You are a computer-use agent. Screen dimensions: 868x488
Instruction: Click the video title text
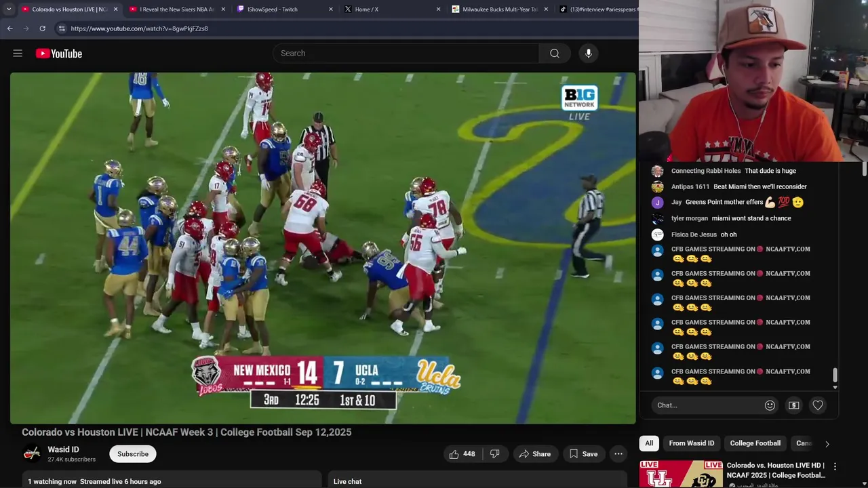[186, 432]
